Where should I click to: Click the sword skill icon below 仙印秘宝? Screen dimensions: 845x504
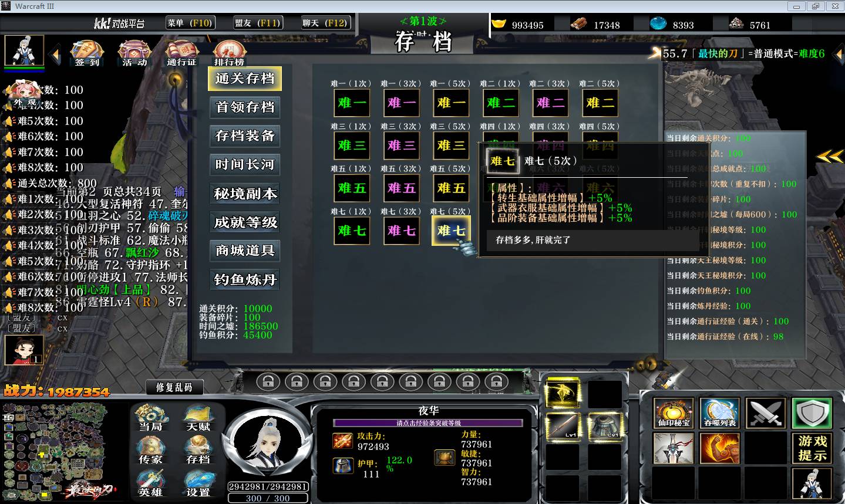click(674, 448)
